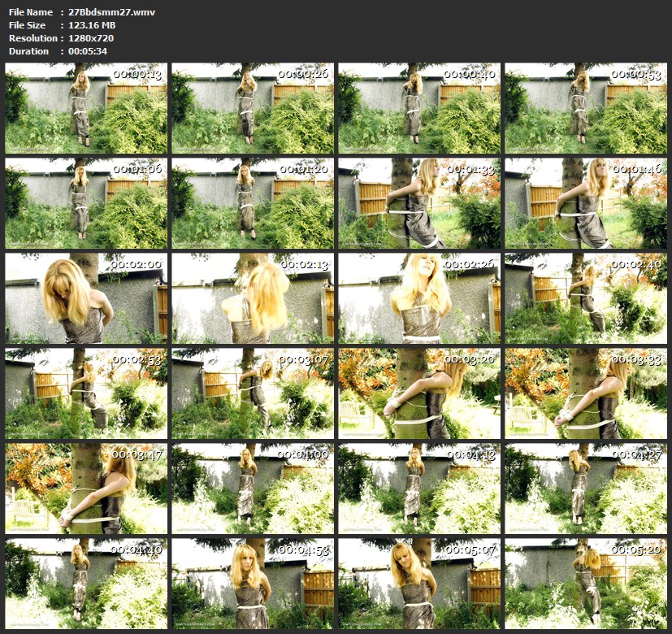Pick the frame at 00:01:46
672x634 pixels.
pyautogui.click(x=586, y=203)
